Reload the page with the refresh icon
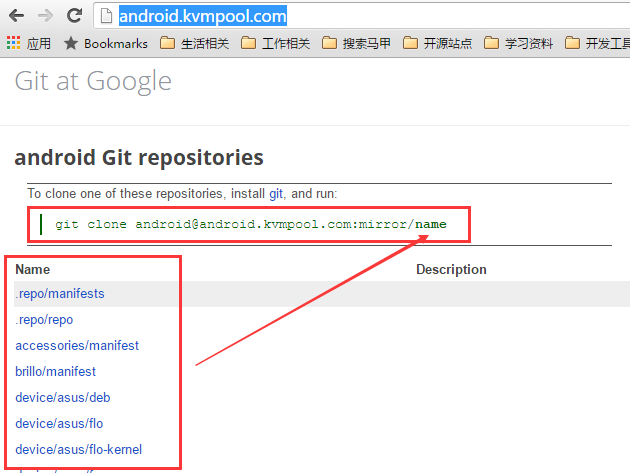 (74, 15)
